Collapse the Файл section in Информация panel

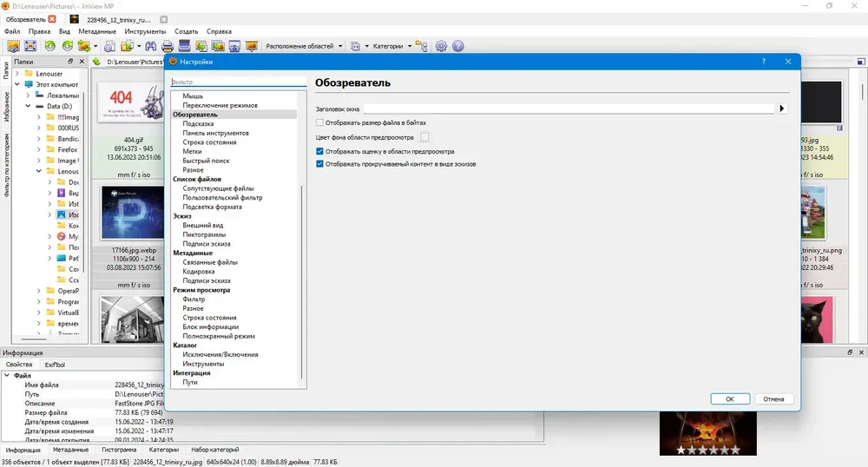7,375
